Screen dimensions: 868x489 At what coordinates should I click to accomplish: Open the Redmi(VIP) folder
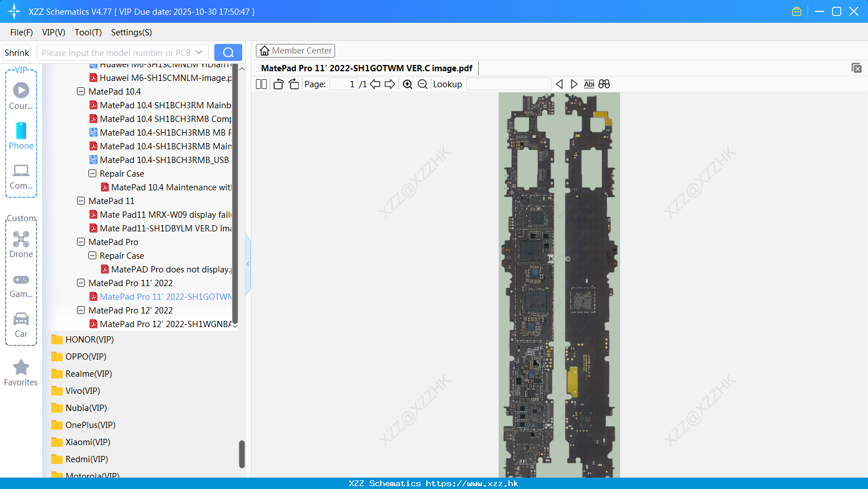pos(80,459)
